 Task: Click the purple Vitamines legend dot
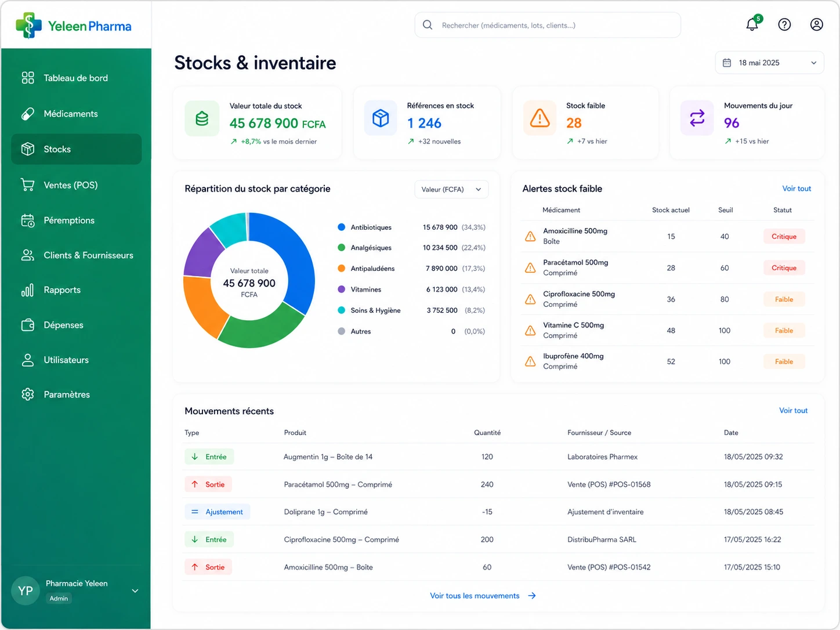pyautogui.click(x=342, y=289)
